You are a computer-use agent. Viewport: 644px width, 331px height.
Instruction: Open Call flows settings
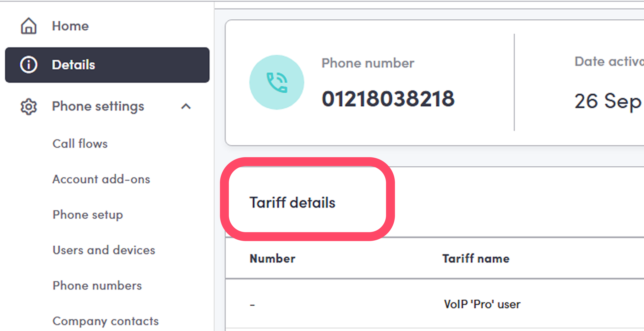click(80, 144)
